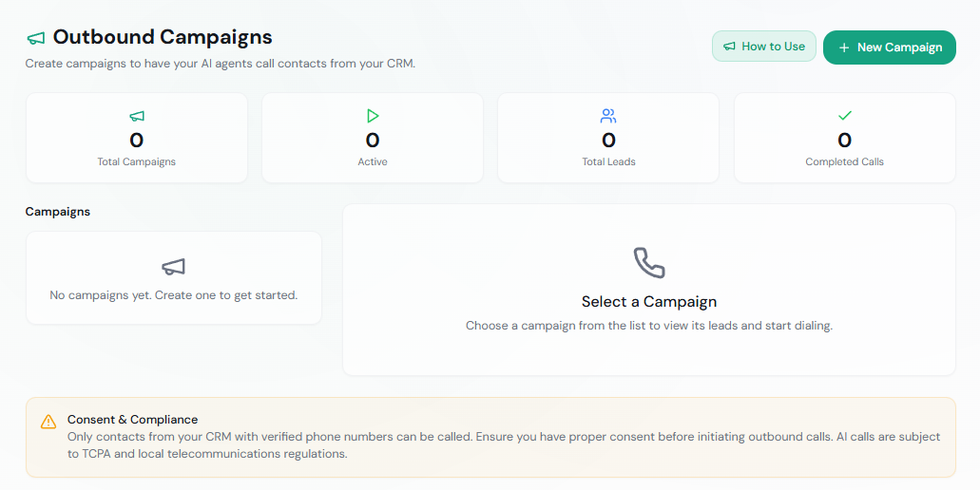
Task: Click the "Select a Campaign" heading
Action: (649, 302)
